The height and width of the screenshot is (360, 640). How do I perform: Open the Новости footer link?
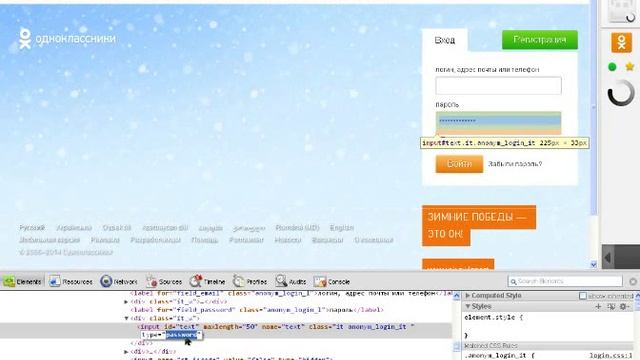288,240
